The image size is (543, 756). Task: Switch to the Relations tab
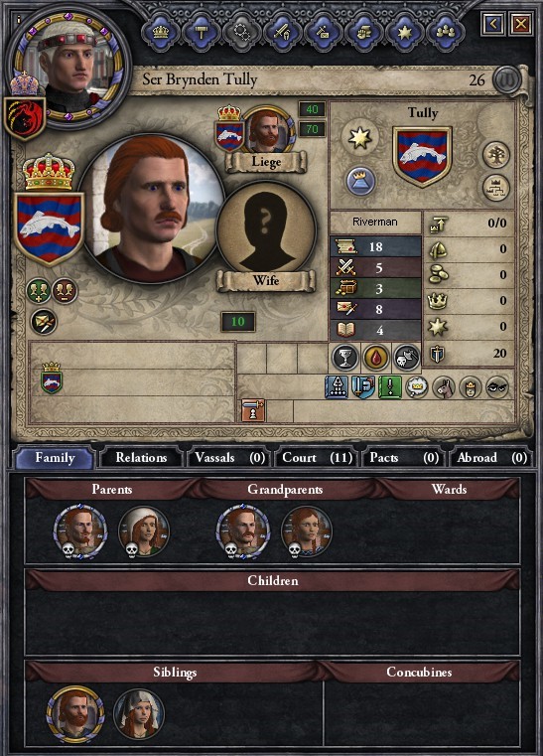(141, 458)
